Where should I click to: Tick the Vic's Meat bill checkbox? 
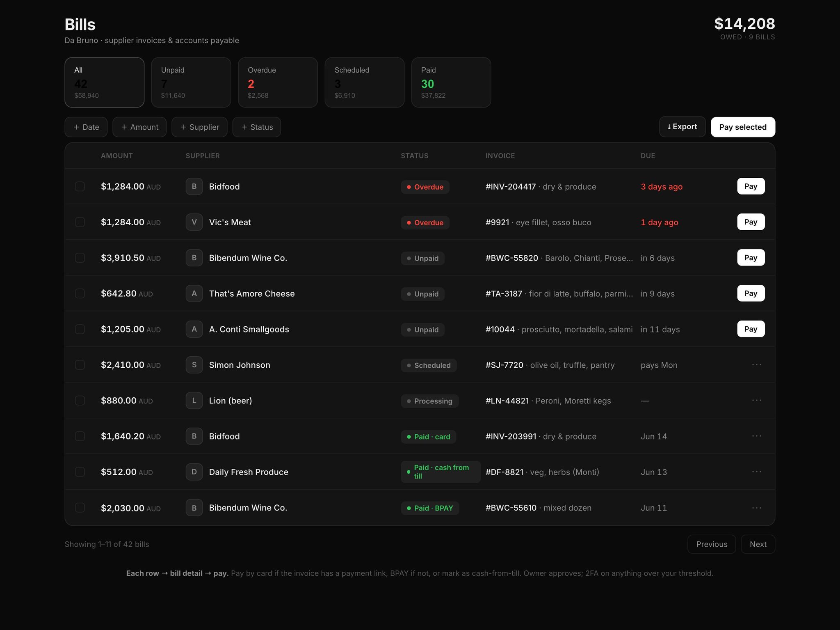coord(80,222)
